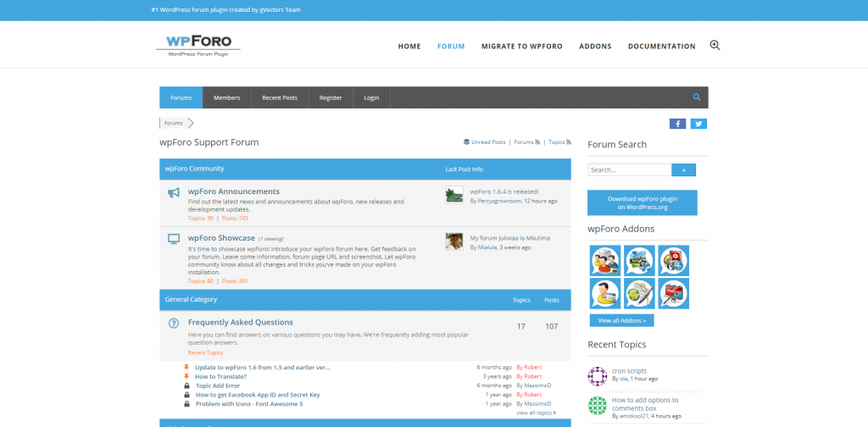The height and width of the screenshot is (427, 868).
Task: Click view all topics link
Action: 536,413
